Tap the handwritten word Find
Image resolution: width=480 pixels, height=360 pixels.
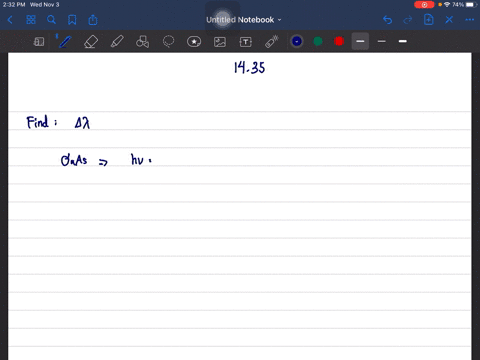click(x=37, y=122)
